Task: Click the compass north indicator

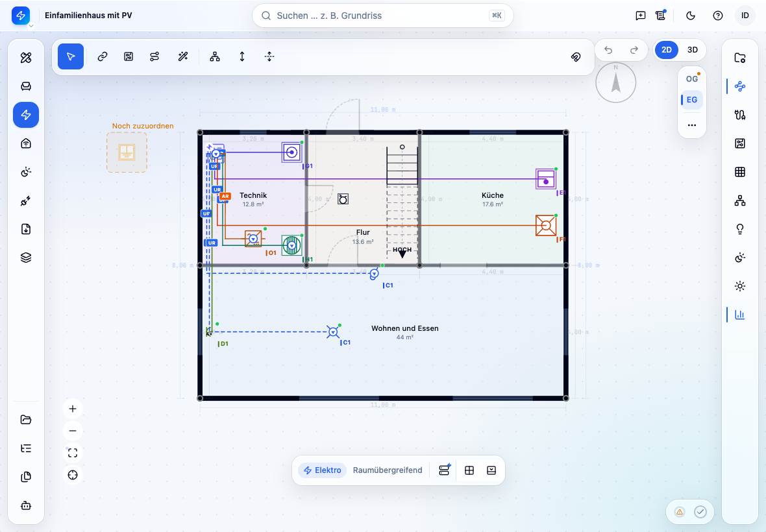Action: [x=615, y=82]
